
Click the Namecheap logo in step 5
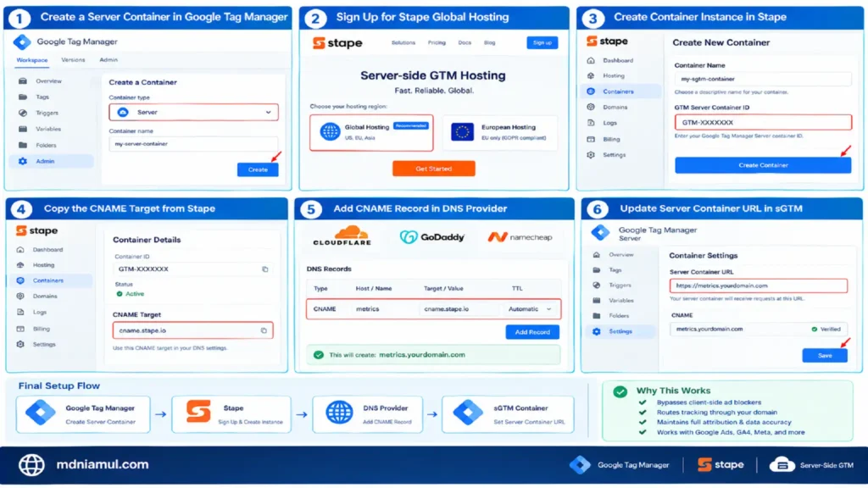520,237
